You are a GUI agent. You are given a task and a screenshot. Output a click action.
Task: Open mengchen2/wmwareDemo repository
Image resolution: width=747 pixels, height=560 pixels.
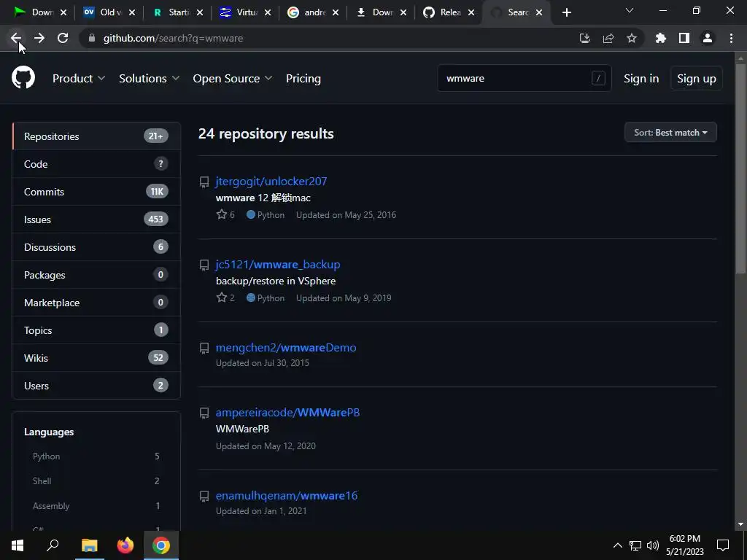click(x=286, y=348)
